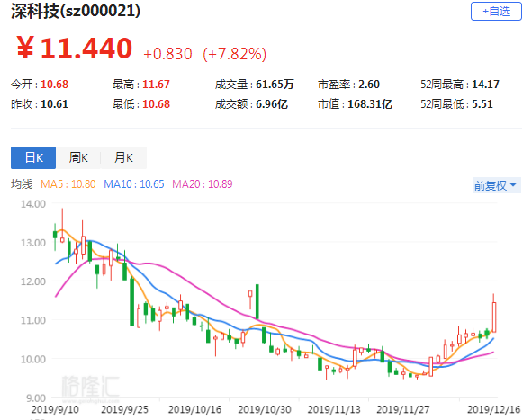Click the stock title 深科技(sz000021)

[76, 11]
